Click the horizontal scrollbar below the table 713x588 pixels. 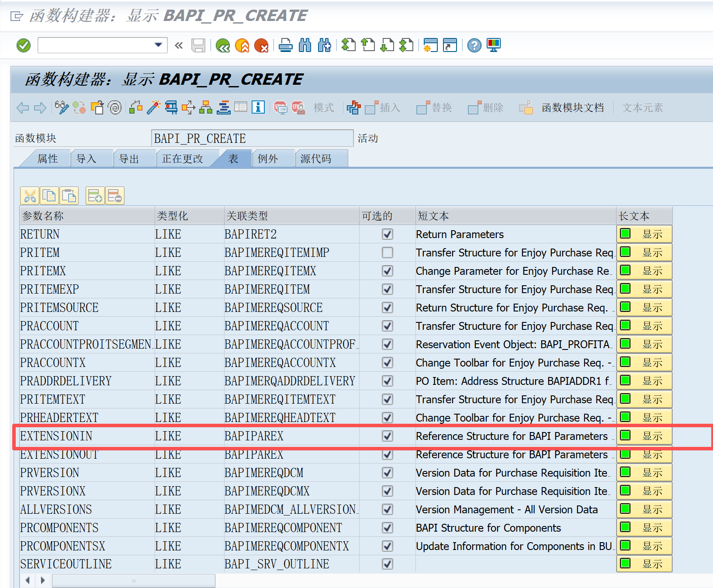point(133,581)
